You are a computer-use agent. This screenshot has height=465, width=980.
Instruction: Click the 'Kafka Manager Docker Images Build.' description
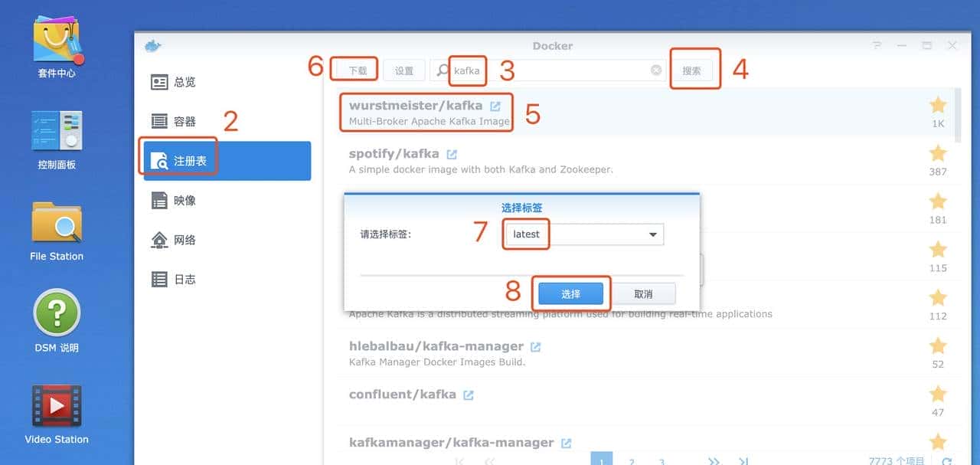tap(437, 362)
